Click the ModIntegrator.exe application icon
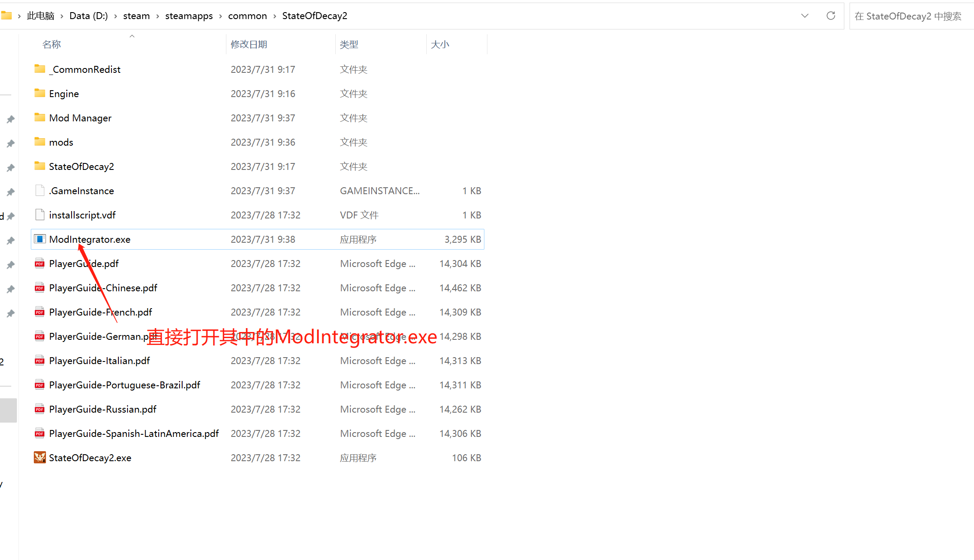 pos(40,239)
